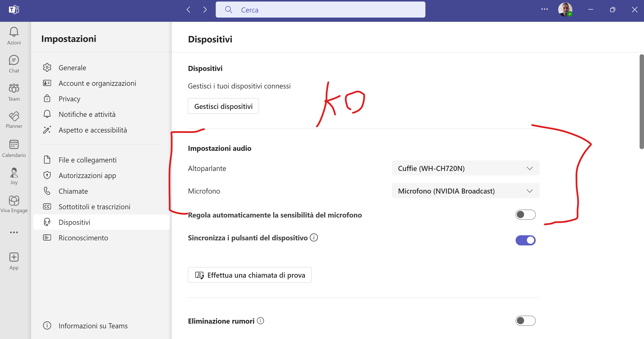Open the Azioni activity feed

pyautogui.click(x=14, y=36)
